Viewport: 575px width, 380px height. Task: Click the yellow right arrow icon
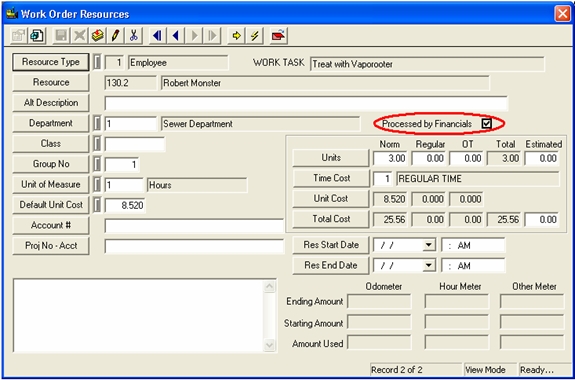(x=237, y=36)
